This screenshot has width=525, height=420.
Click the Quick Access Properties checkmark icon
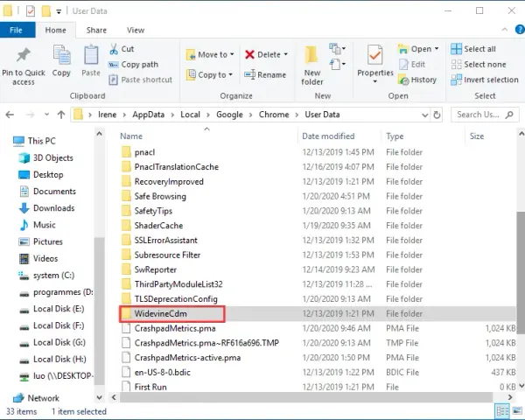tap(31, 11)
